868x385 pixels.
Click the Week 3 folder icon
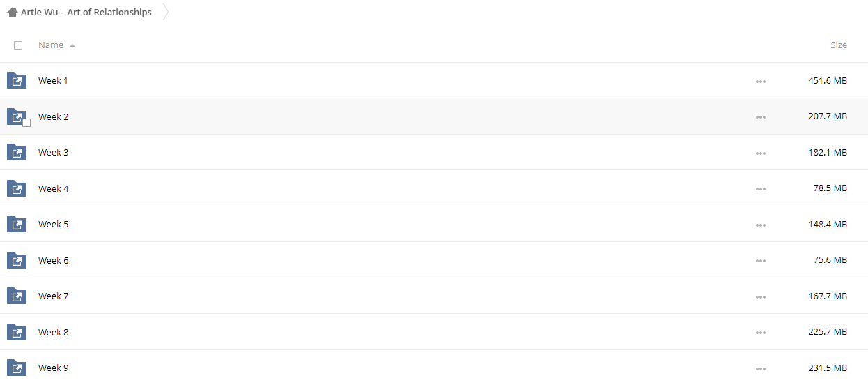[17, 153]
